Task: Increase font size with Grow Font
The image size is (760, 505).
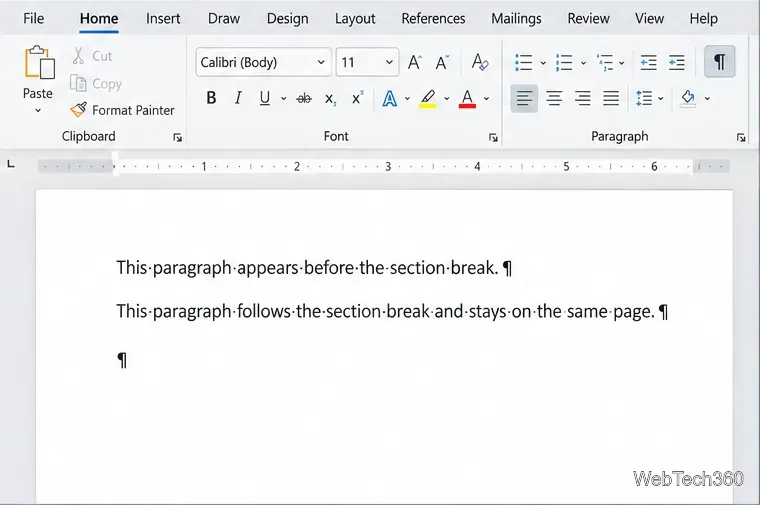Action: (x=414, y=63)
